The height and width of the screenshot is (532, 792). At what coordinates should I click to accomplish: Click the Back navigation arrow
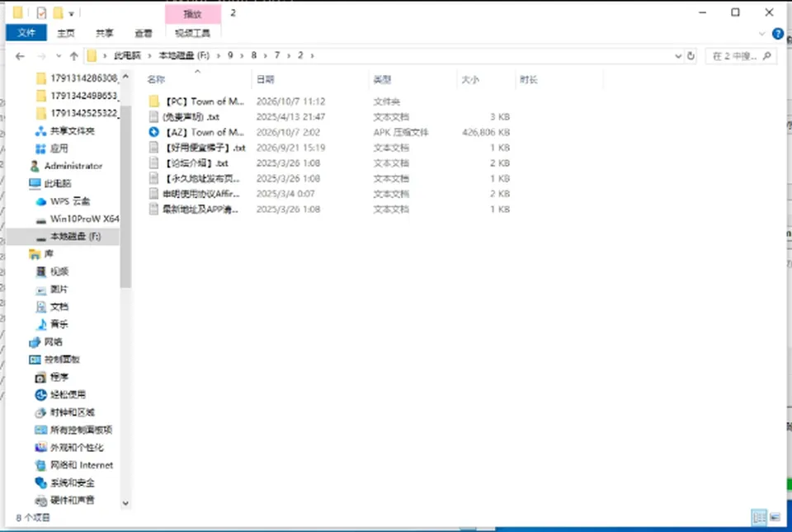tap(20, 56)
